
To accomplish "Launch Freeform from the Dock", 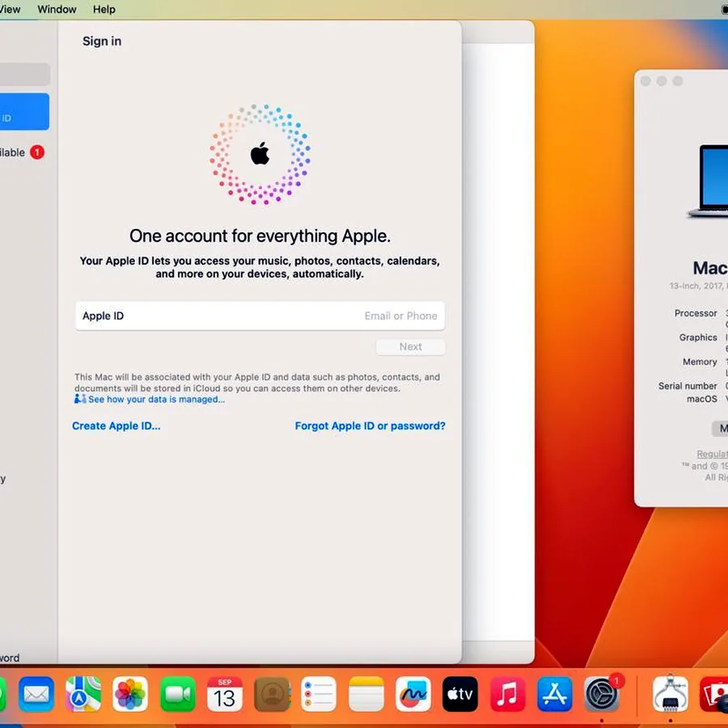I will point(413,695).
